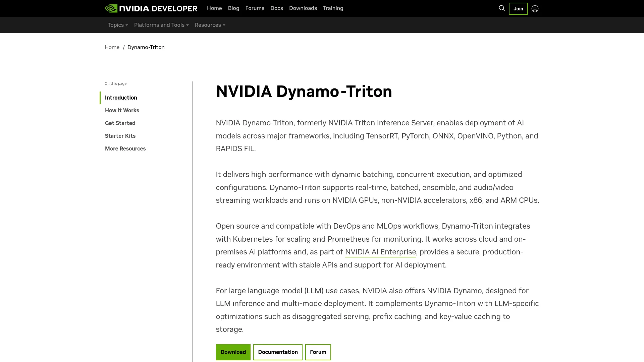Open the search magnifier icon
The image size is (644, 362).
coord(502,8)
